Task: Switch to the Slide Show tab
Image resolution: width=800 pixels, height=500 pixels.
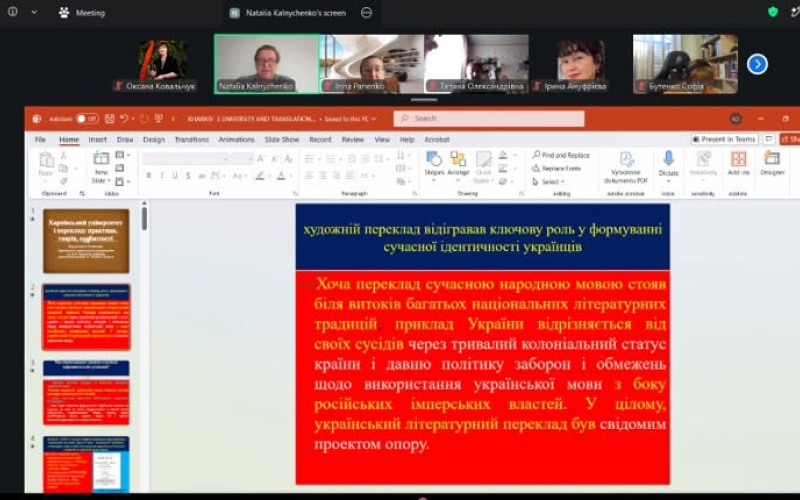Action: click(x=282, y=139)
